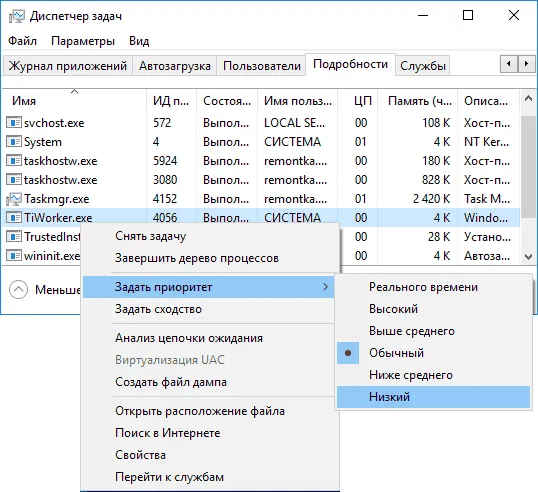538x492 pixels.
Task: Set priority to Ниже среднего
Action: [434, 375]
